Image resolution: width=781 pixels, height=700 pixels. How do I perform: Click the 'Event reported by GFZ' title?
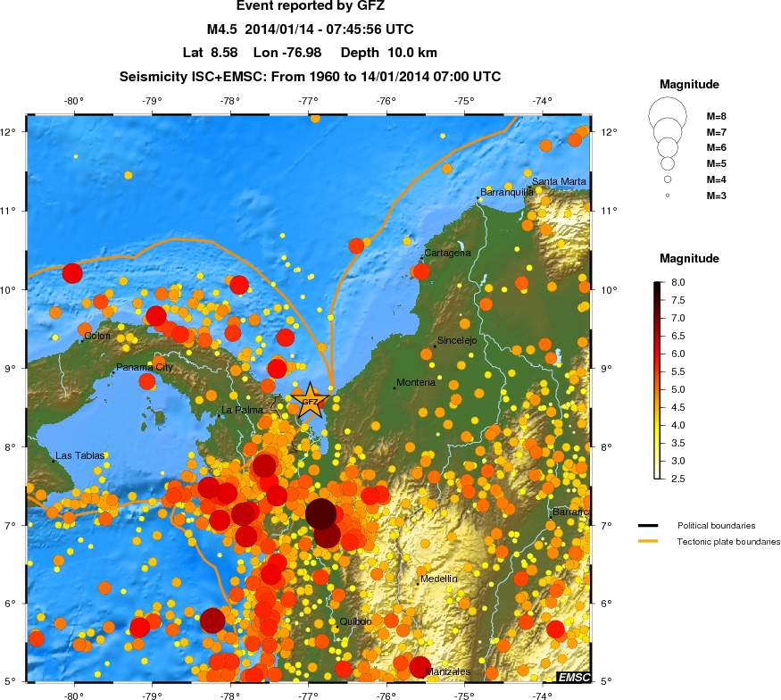tap(311, 6)
